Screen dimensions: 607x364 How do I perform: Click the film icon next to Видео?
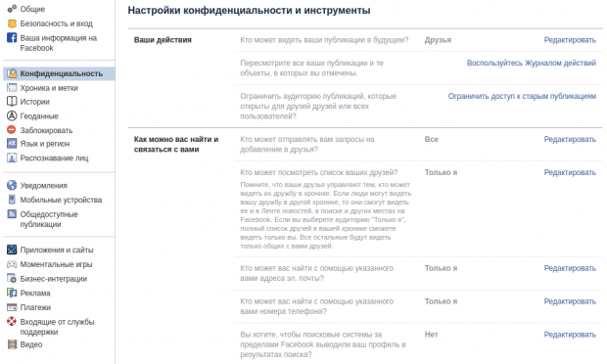click(x=12, y=344)
